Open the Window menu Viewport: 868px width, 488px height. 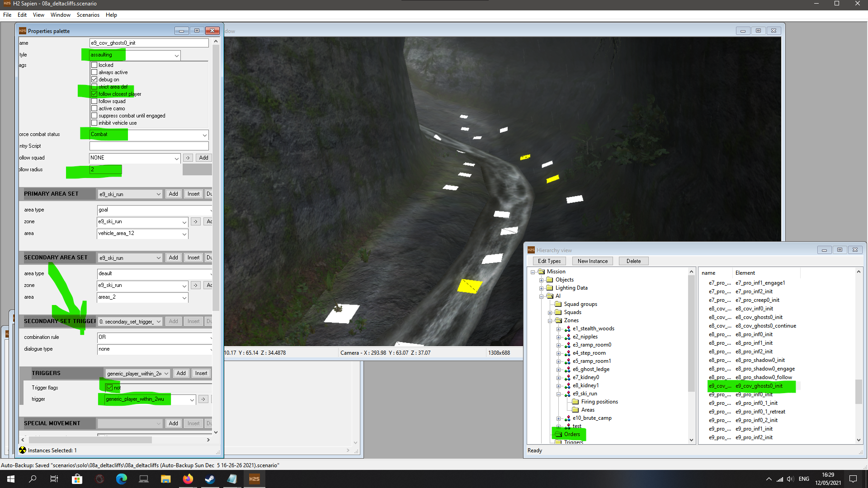coord(60,15)
